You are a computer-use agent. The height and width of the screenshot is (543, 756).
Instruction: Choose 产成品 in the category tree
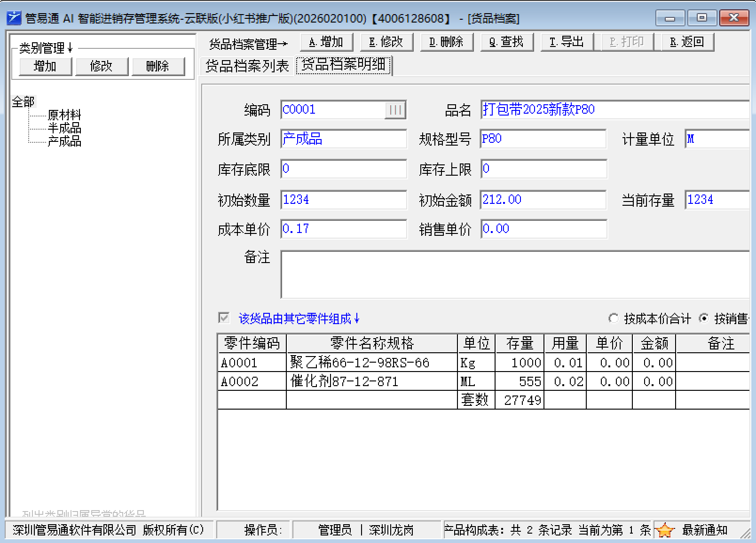tap(64, 141)
